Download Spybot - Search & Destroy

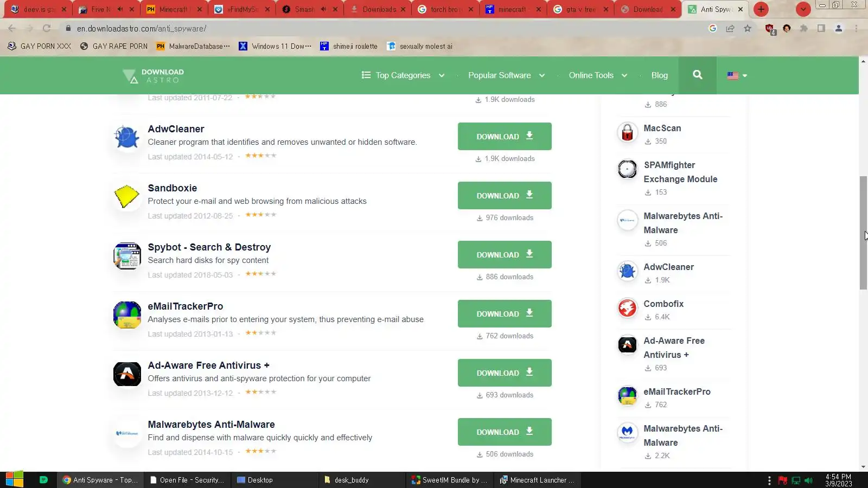pyautogui.click(x=505, y=255)
